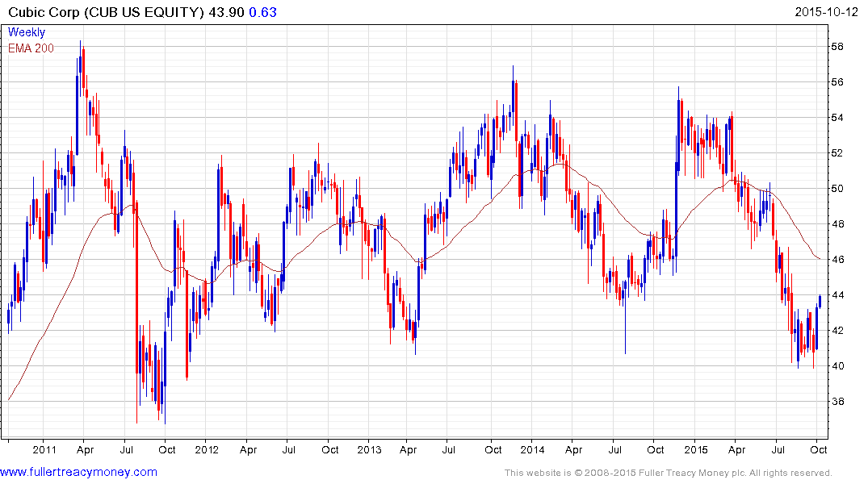Select the 'EMA 200' legend label
This screenshot has height=484, width=868.
[31, 48]
